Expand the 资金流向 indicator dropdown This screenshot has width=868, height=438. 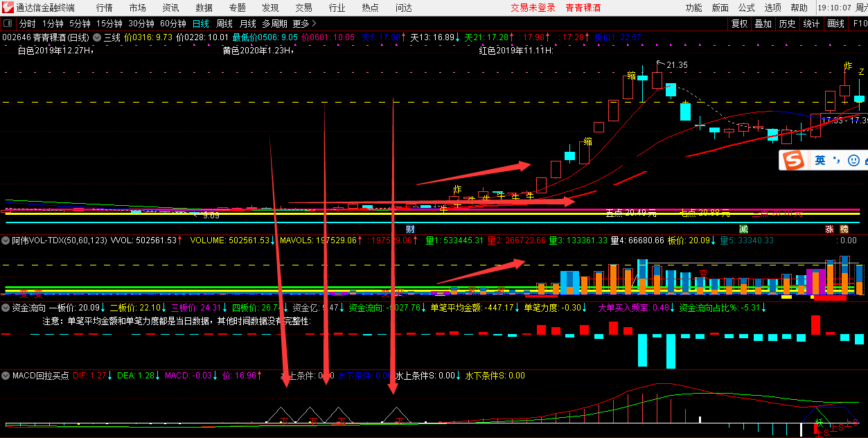pos(7,308)
